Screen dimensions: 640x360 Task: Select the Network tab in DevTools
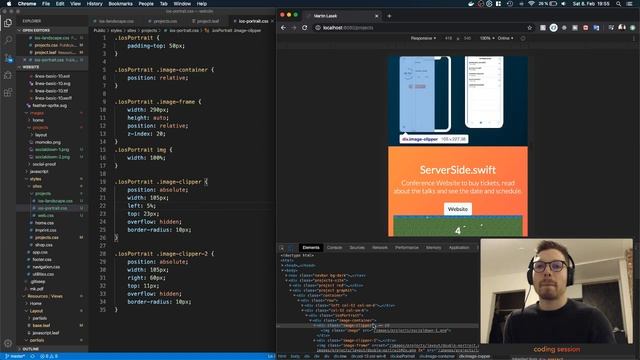click(380, 248)
